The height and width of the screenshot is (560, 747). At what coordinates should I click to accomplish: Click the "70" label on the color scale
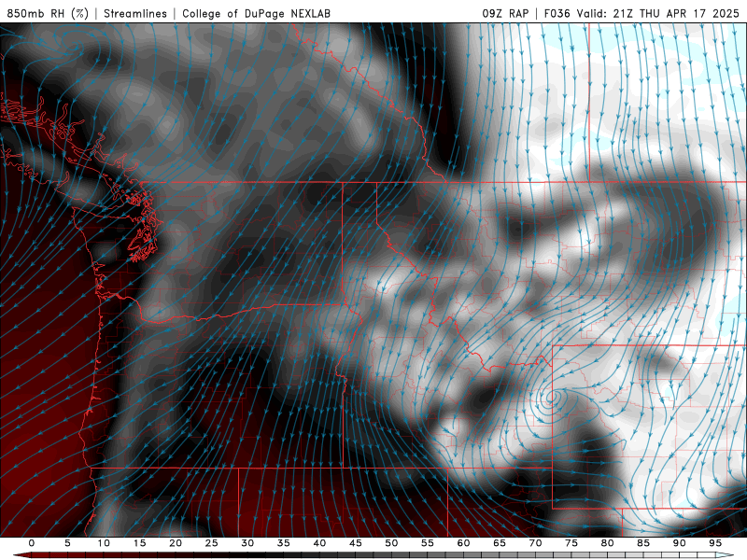(x=535, y=543)
